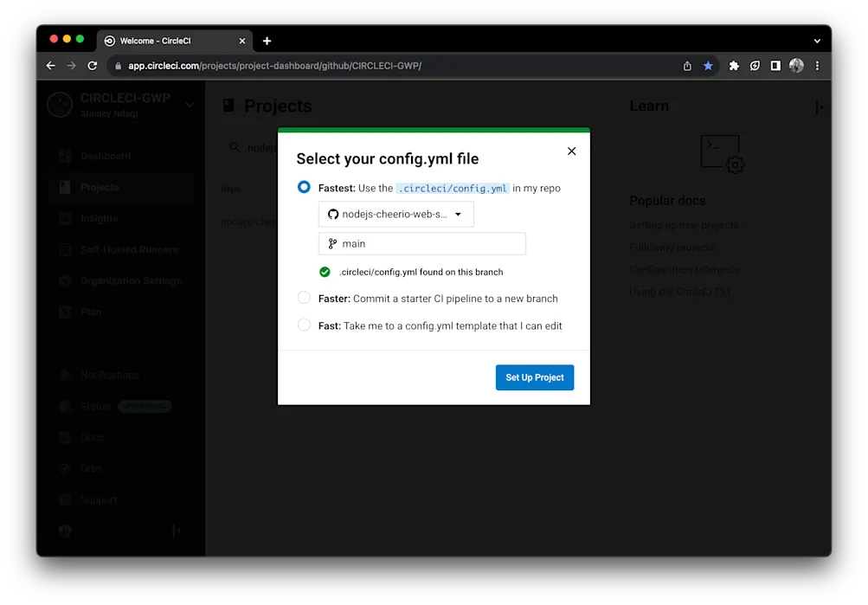Collapse the Learn panel arrow

click(x=819, y=106)
